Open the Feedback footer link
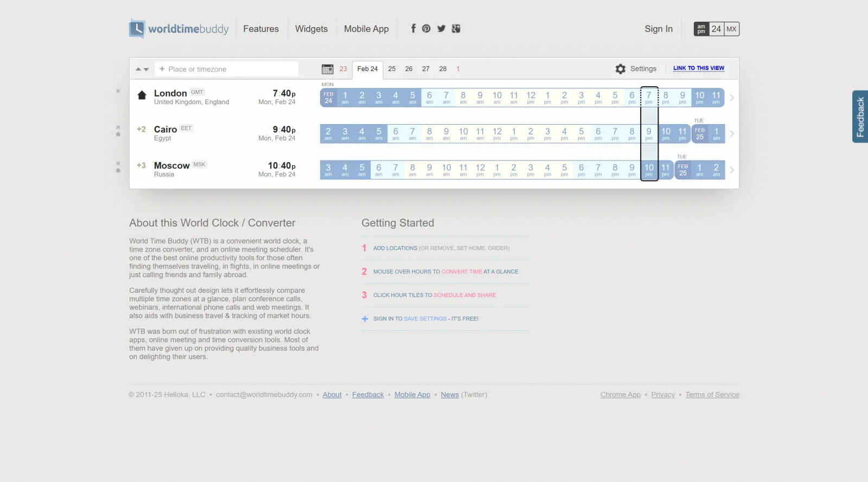868x482 pixels. point(368,395)
